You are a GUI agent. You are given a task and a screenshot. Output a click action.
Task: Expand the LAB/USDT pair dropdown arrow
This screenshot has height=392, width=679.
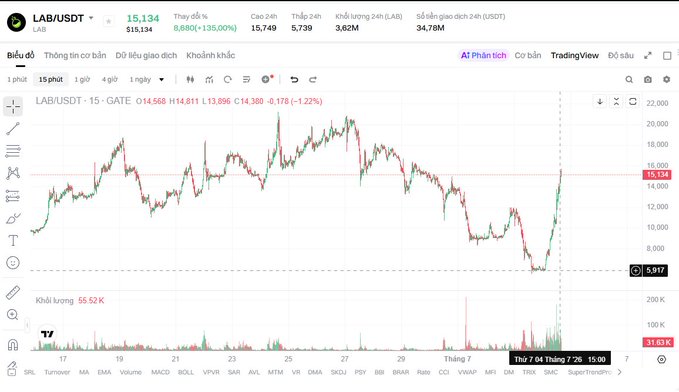tap(91, 18)
